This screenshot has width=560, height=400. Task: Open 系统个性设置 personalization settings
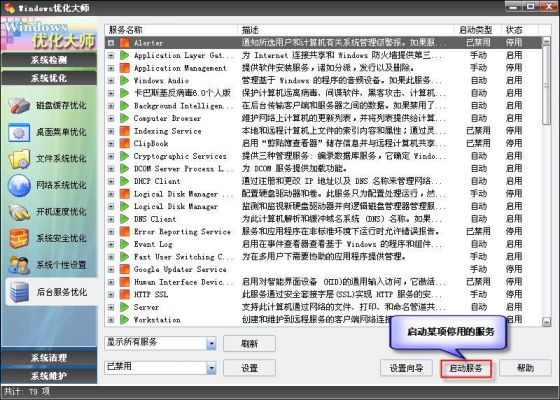(x=48, y=265)
